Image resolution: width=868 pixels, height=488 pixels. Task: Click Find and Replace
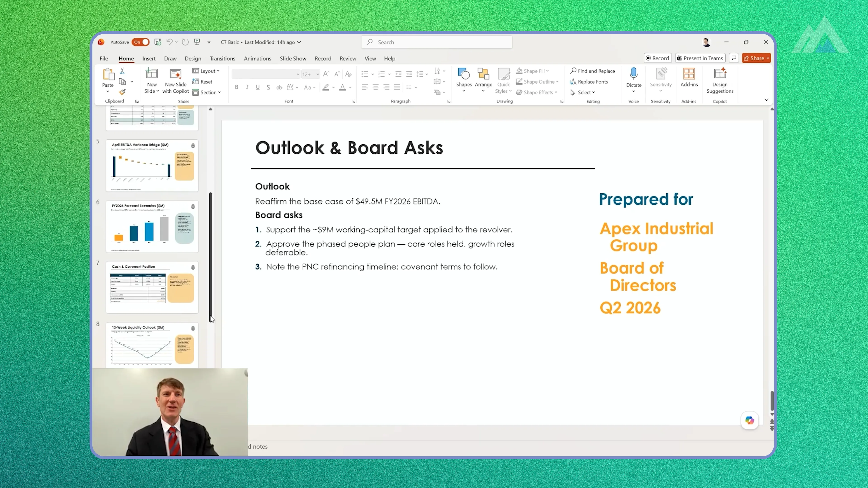click(x=592, y=71)
